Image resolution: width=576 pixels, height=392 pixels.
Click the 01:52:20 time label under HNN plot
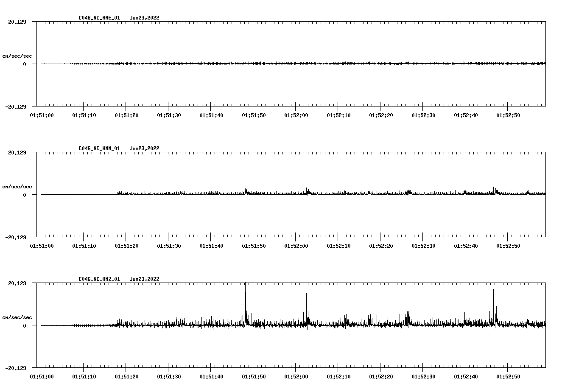click(381, 246)
